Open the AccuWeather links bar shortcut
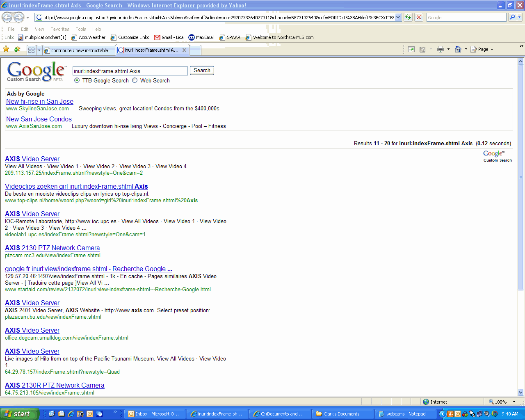The width and height of the screenshot is (525, 420). tap(89, 37)
